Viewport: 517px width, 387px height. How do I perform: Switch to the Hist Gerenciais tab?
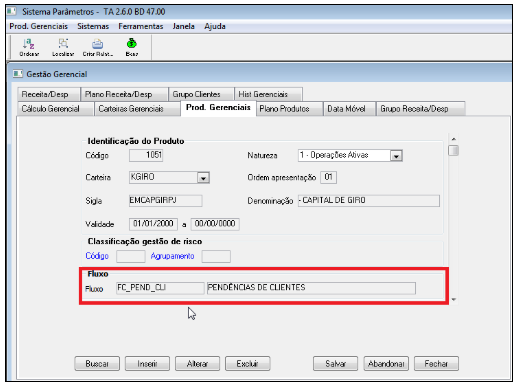click(268, 94)
